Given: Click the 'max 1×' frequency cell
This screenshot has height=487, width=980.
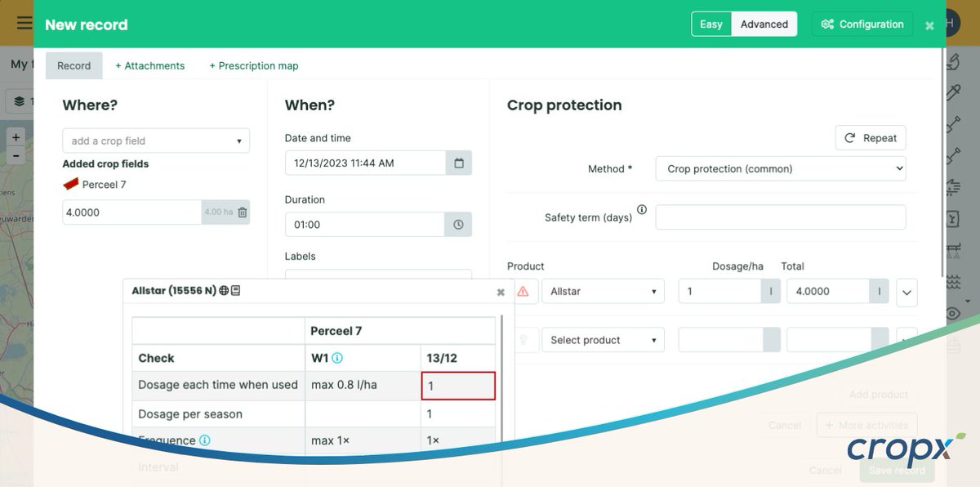Looking at the screenshot, I should tap(363, 440).
